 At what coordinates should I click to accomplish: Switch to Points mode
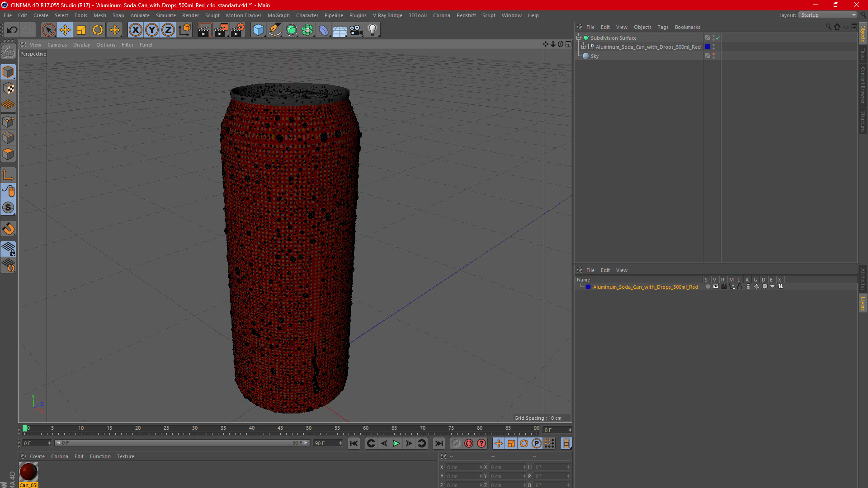(8, 122)
